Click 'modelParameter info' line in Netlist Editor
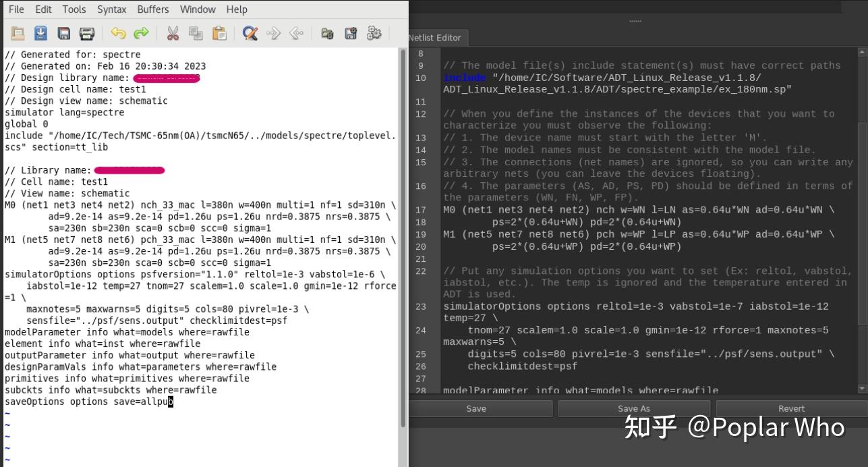The image size is (868, 467). coord(580,390)
